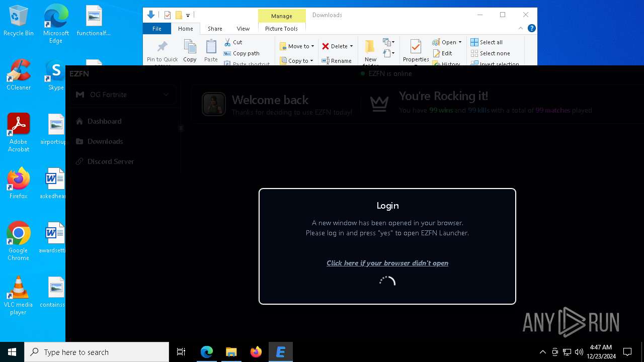Open Edge from the taskbar
The image size is (644, 362).
(x=207, y=352)
